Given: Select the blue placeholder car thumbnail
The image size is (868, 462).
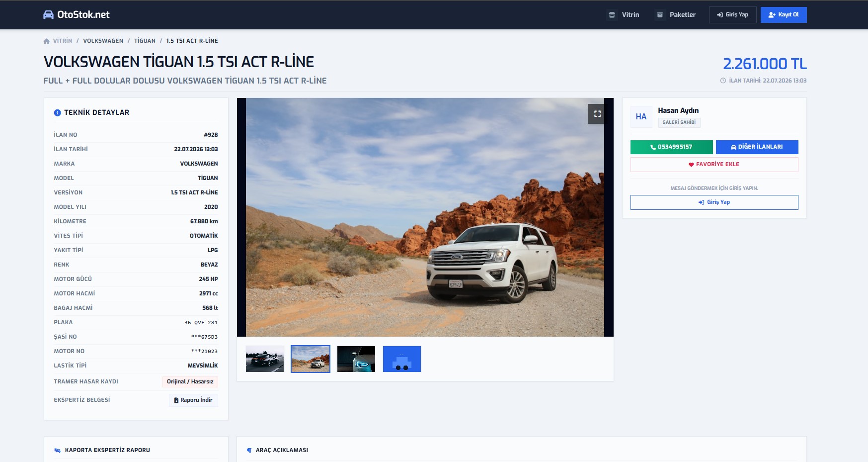Looking at the screenshot, I should pos(402,359).
